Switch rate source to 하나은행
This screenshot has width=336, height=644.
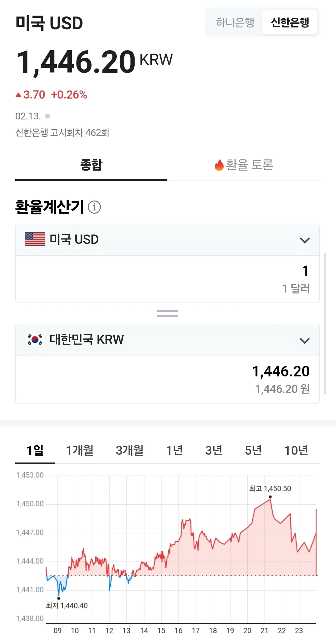(235, 22)
